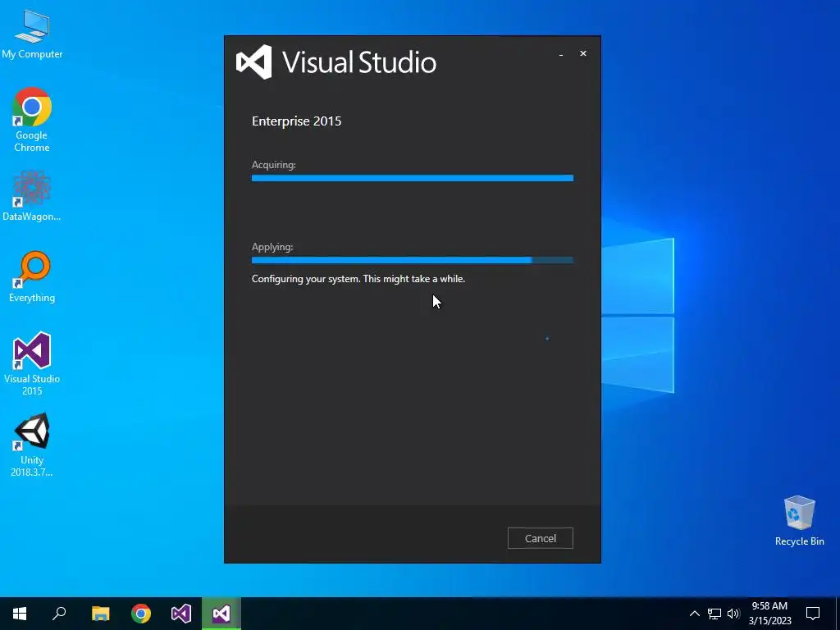Screen dimensions: 840x630
Task: Launch Google Chrome from the desktop shortcut
Action: (x=32, y=120)
